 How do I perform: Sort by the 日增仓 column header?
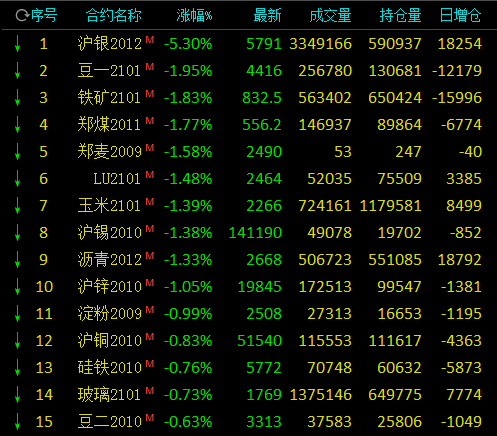pyautogui.click(x=460, y=16)
